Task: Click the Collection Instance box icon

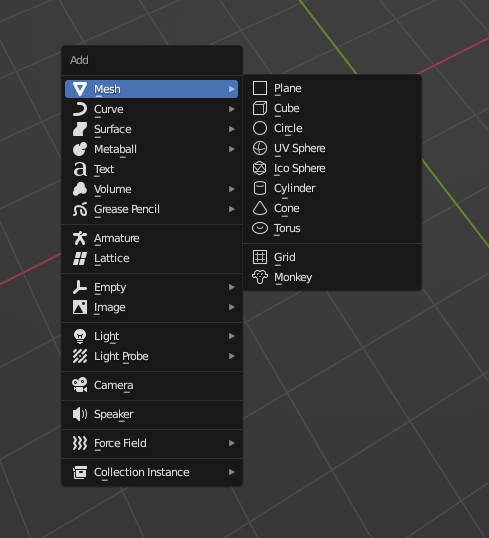Action: 80,472
